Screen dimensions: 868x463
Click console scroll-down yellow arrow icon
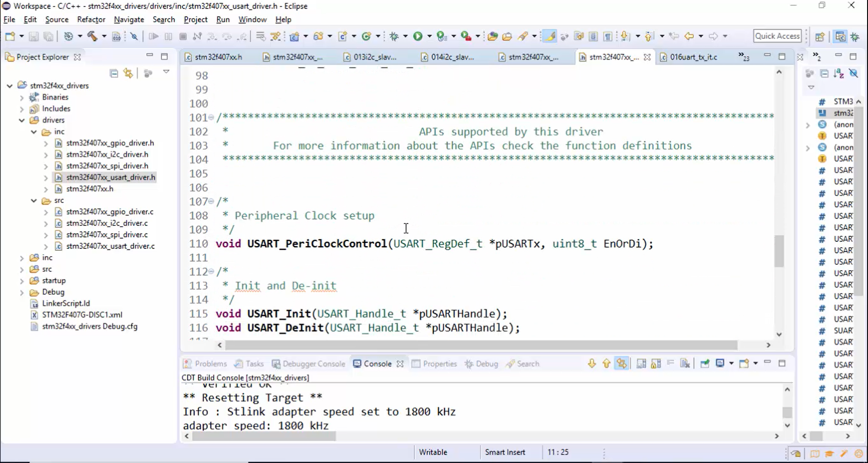[592, 363]
